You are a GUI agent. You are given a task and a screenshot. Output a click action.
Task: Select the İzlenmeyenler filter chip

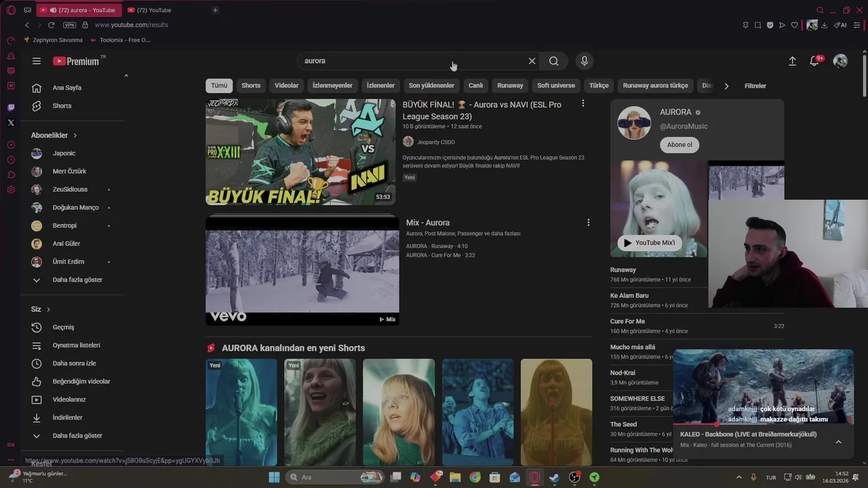pyautogui.click(x=332, y=86)
